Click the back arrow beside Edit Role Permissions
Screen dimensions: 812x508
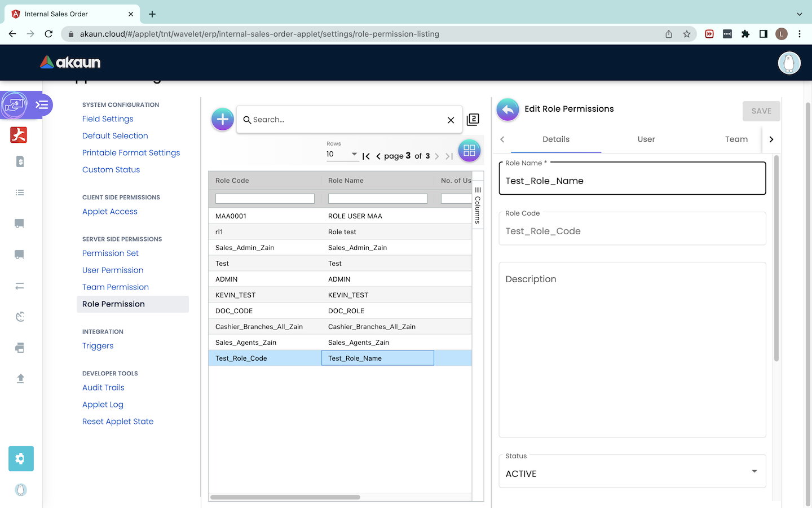point(507,110)
